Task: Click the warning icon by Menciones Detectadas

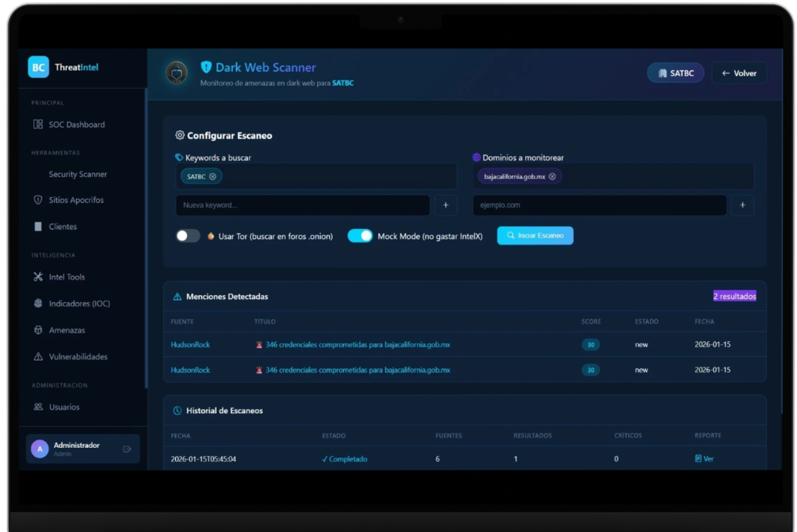Action: tap(177, 297)
